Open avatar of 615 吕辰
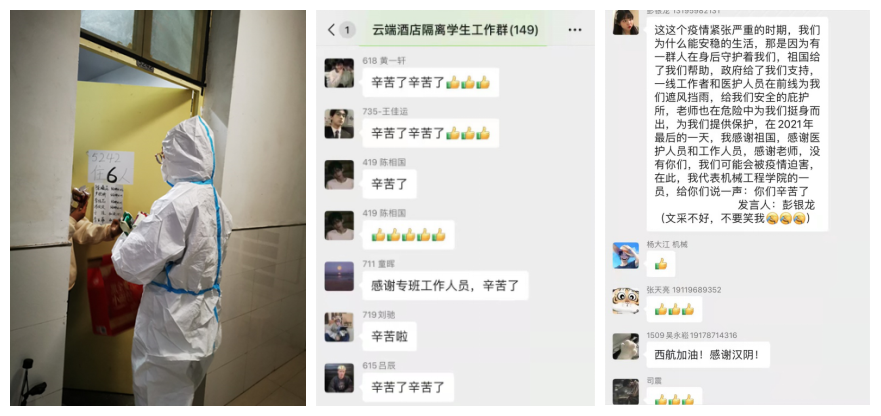The height and width of the screenshot is (416, 881). [x=339, y=378]
